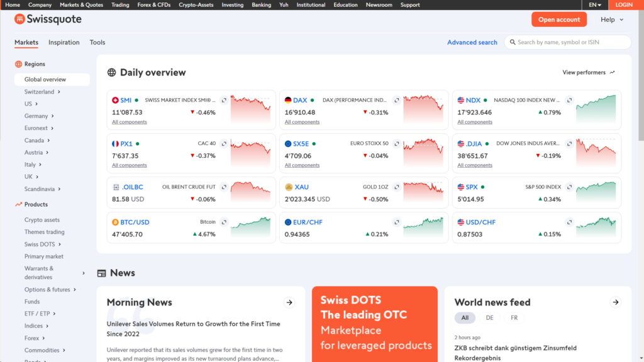Open expand icon on SX5E card
Viewport: 644px width, 362px height.
pos(397,143)
